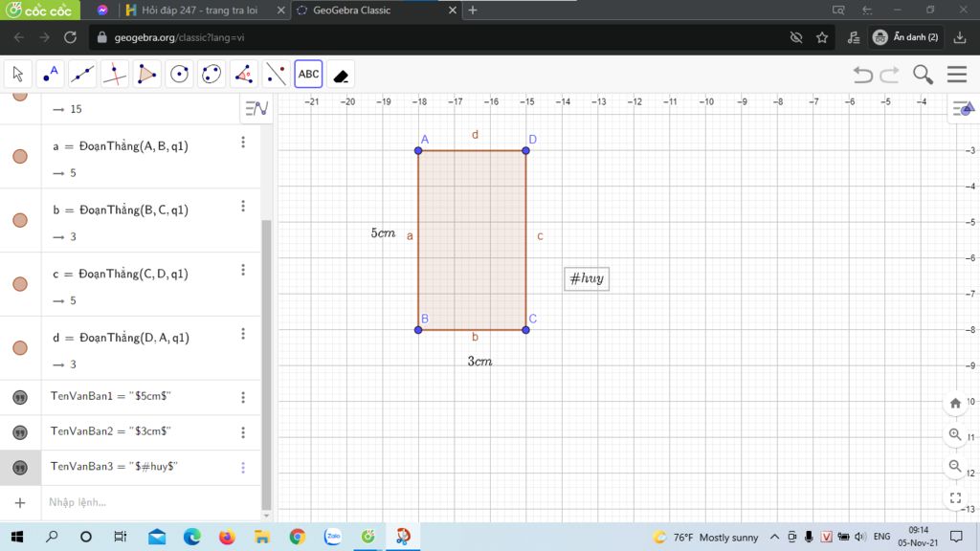Open the browser downloads icon
The image size is (980, 551).
(960, 37)
